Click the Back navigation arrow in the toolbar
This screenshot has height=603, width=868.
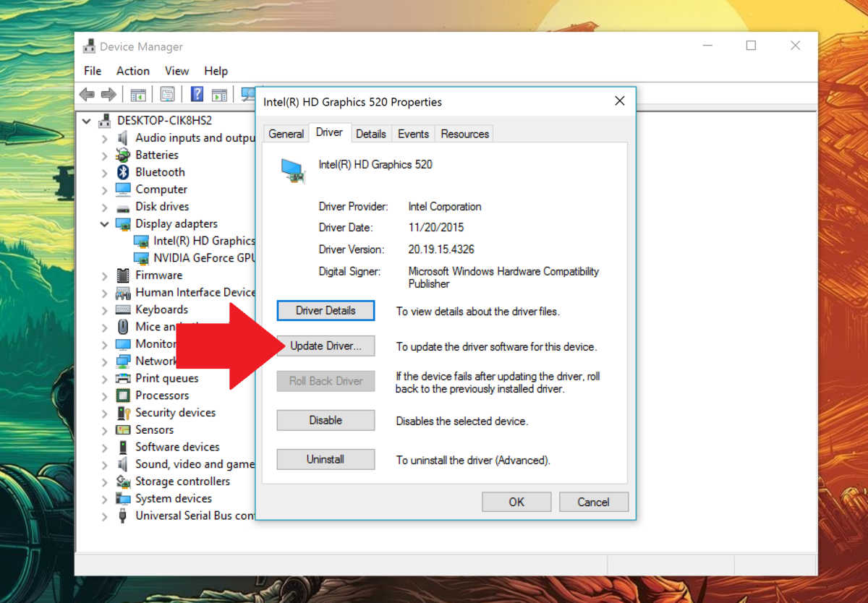(86, 94)
